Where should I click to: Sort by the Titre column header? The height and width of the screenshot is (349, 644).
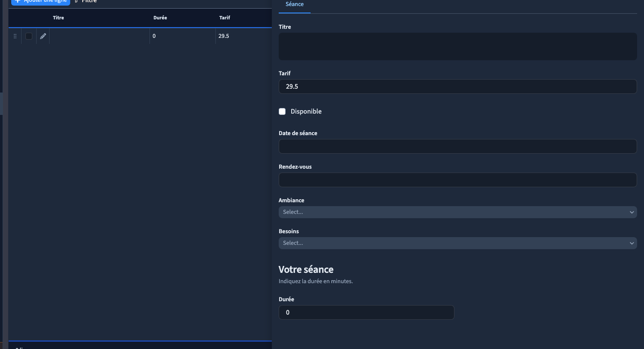59,18
